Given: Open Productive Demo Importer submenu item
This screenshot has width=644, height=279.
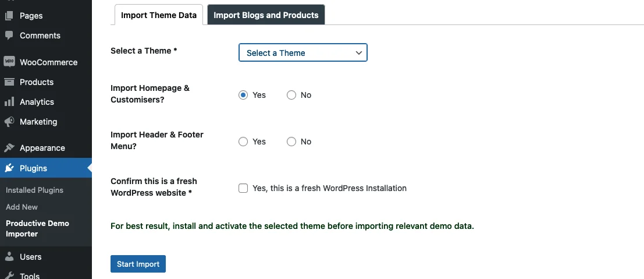Looking at the screenshot, I should [x=37, y=228].
